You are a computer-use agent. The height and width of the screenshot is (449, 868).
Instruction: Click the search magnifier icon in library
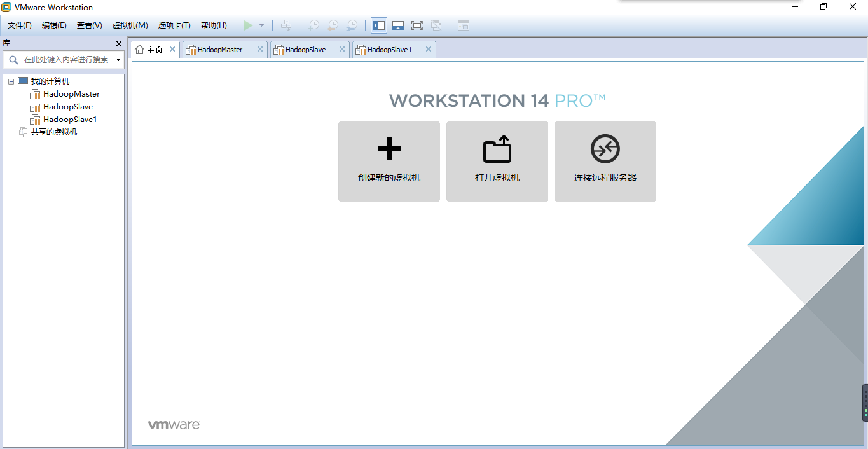pos(13,60)
